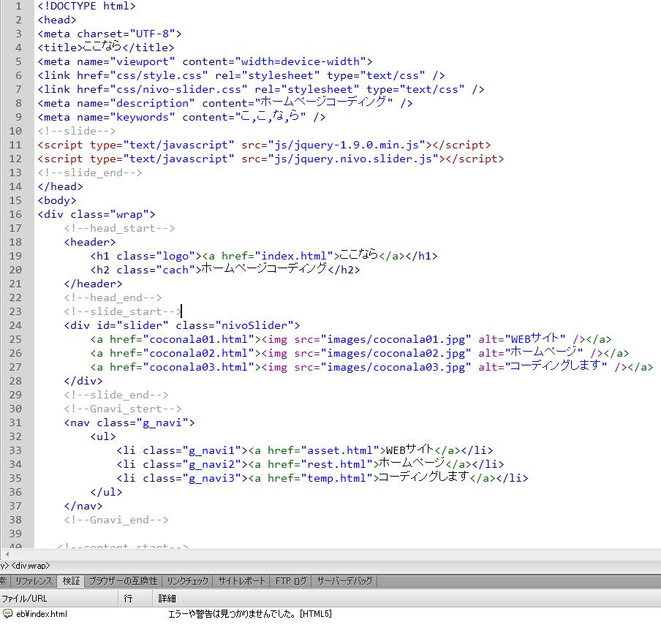661x644 pixels.
Task: Click the <!DOCTYPE html> declaration
Action: click(86, 6)
